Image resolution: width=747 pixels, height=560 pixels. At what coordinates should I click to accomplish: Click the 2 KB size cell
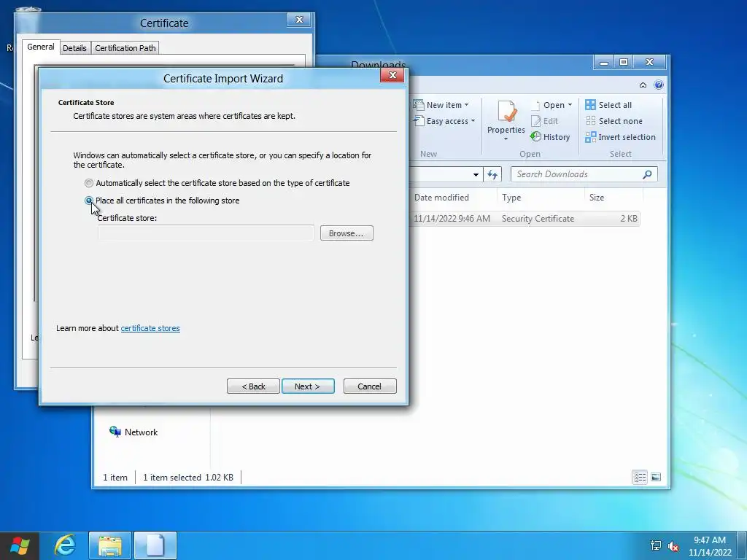click(x=628, y=219)
